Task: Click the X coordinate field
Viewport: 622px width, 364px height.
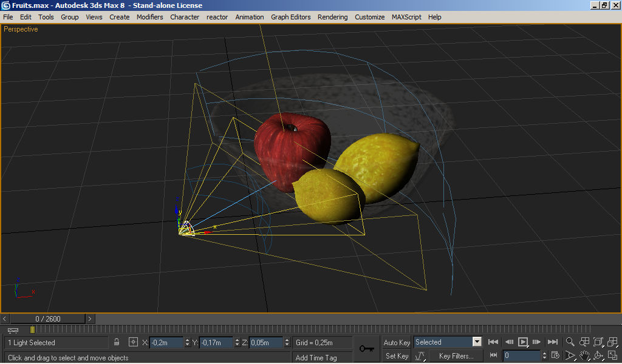Action: 166,343
